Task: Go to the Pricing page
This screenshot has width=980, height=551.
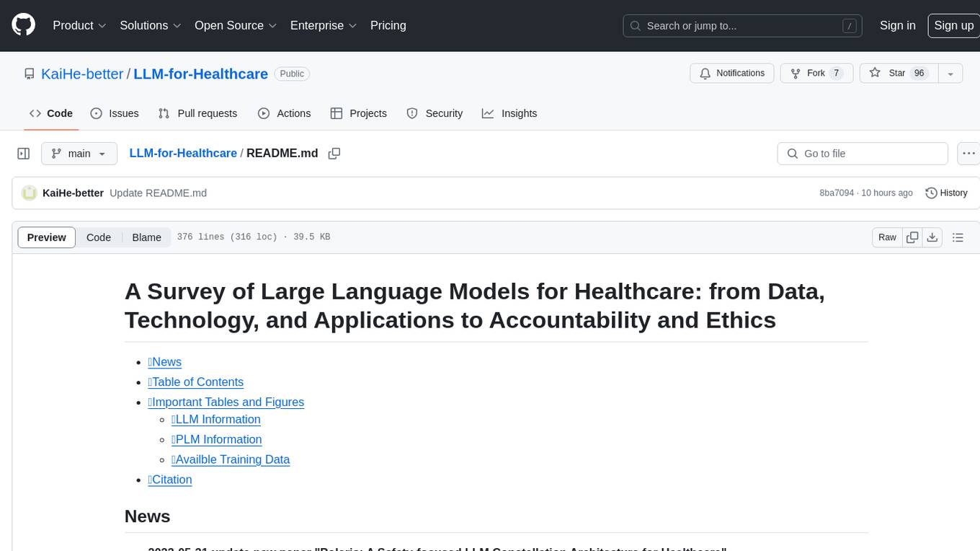Action: 388,25
